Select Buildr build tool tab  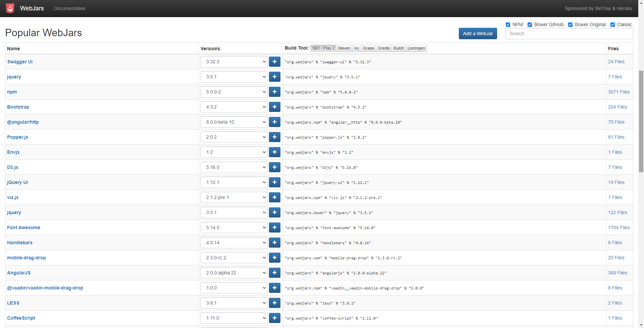point(398,48)
